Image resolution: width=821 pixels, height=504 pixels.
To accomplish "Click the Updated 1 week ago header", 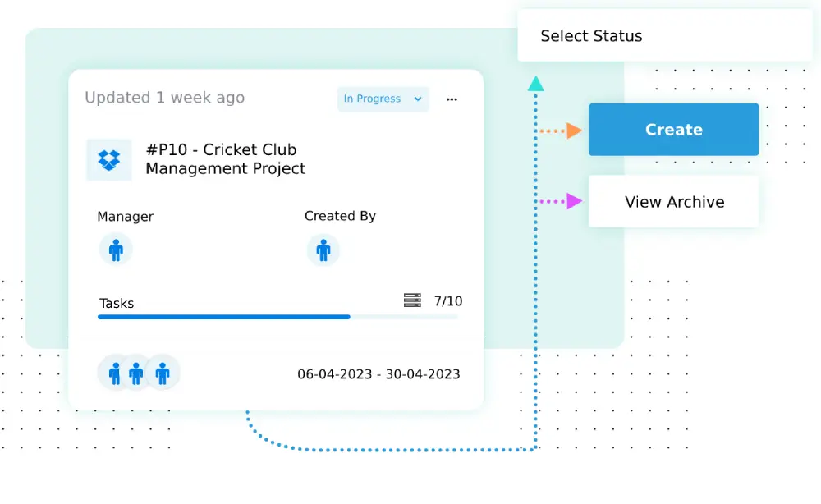I will pyautogui.click(x=164, y=97).
